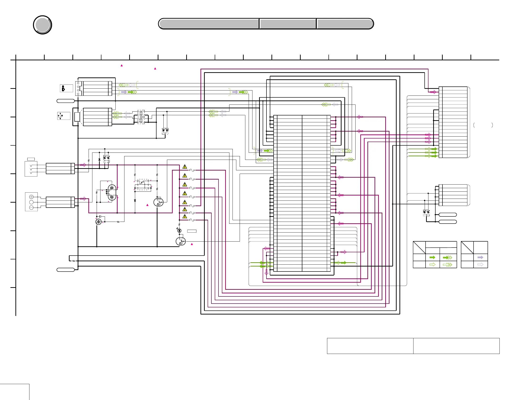
Task: Click the single diode symbol left of the upper zener pair
Action: pos(99,159)
